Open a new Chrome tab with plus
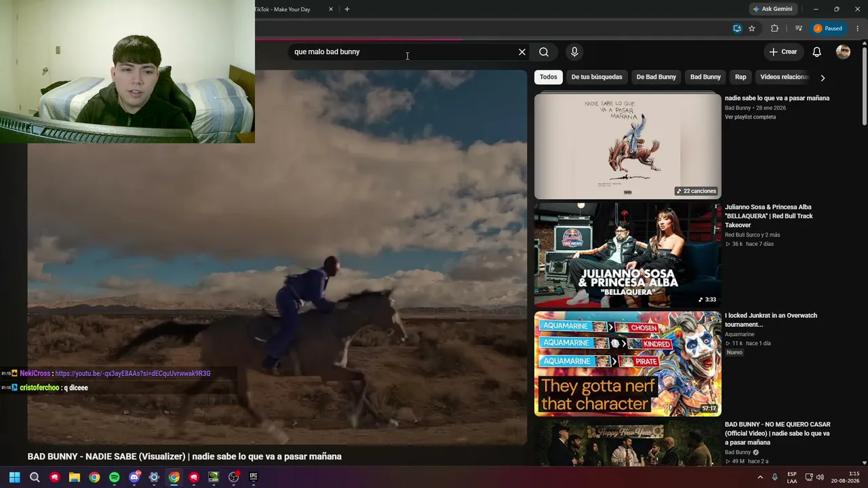Viewport: 868px width, 488px height. (347, 9)
